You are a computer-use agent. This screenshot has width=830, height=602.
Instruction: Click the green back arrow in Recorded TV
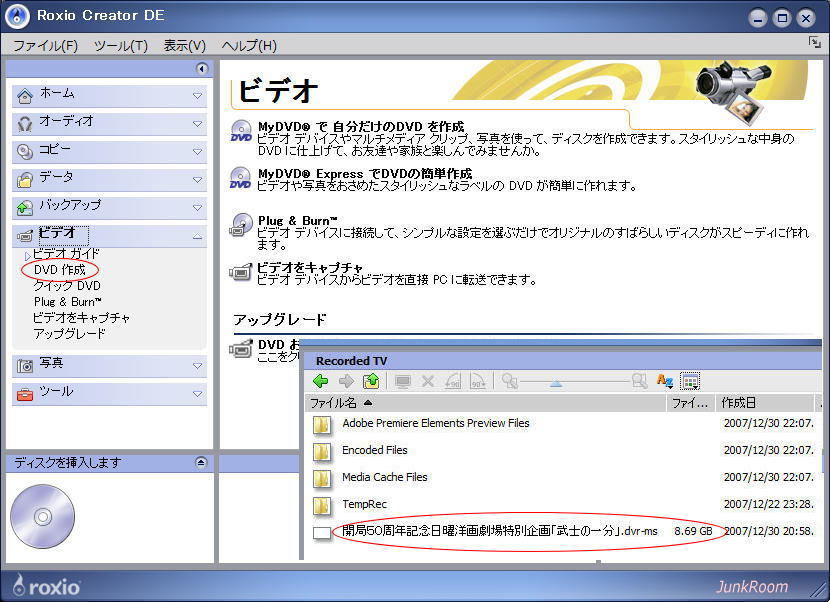pyautogui.click(x=321, y=381)
